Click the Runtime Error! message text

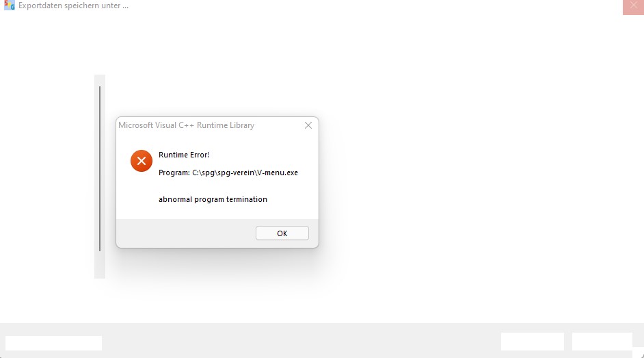coord(184,155)
